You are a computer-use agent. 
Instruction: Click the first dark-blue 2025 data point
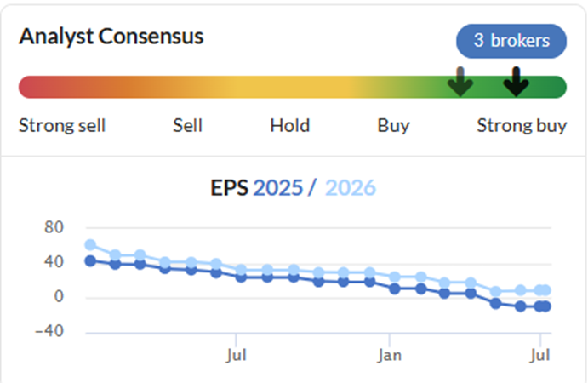(90, 261)
